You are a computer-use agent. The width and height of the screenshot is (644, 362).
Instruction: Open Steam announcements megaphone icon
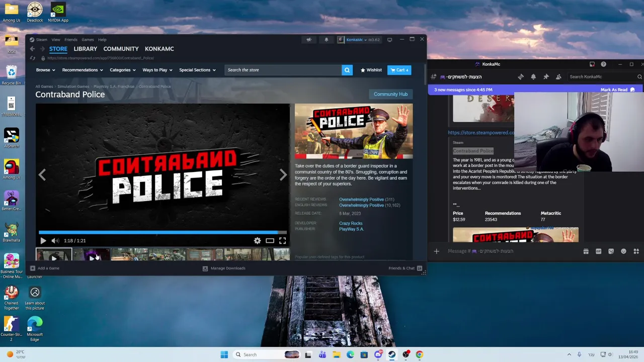(309, 40)
